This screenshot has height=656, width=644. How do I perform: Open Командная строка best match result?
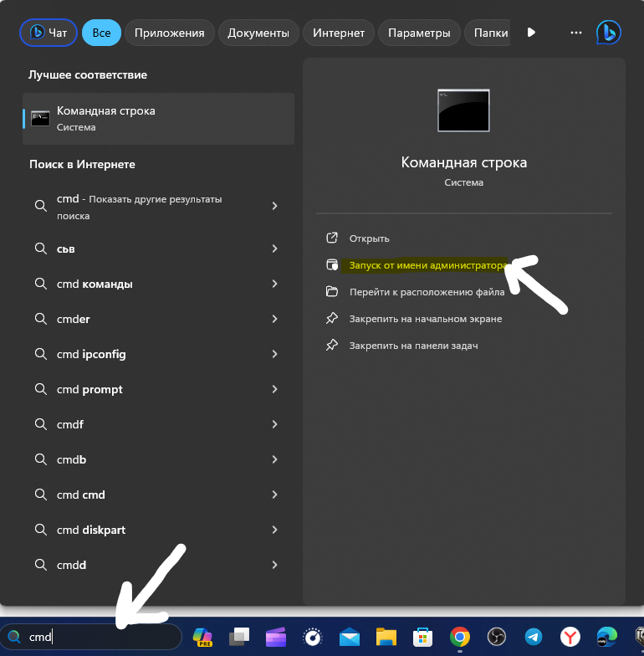click(159, 119)
